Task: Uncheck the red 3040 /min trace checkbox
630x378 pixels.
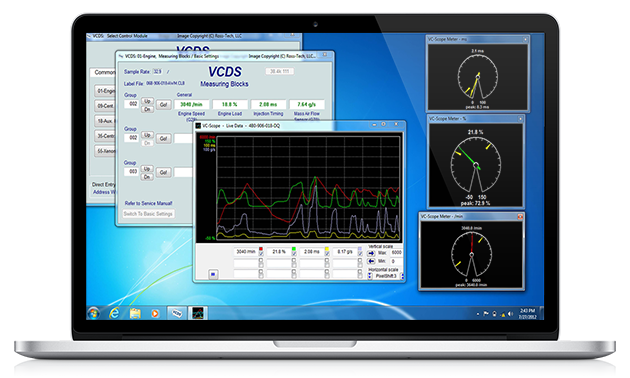Action: (x=261, y=254)
